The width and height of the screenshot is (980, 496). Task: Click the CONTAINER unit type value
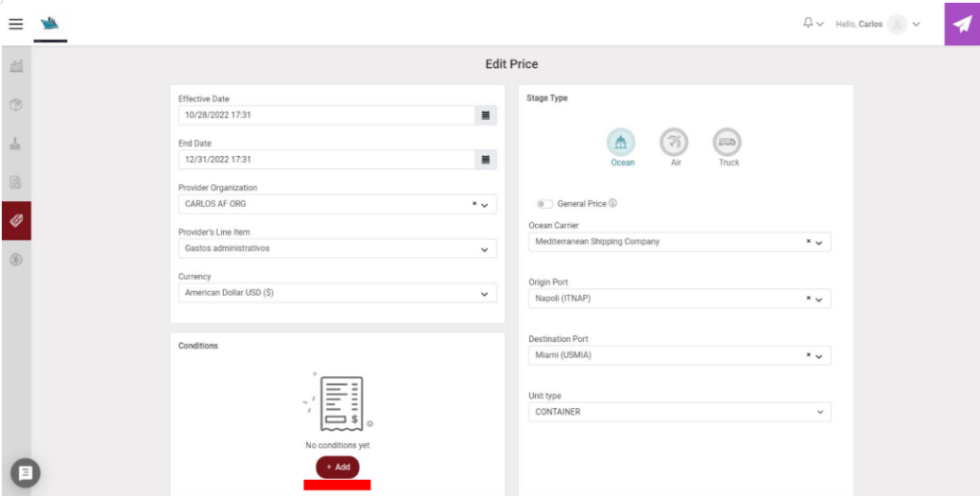pos(558,412)
